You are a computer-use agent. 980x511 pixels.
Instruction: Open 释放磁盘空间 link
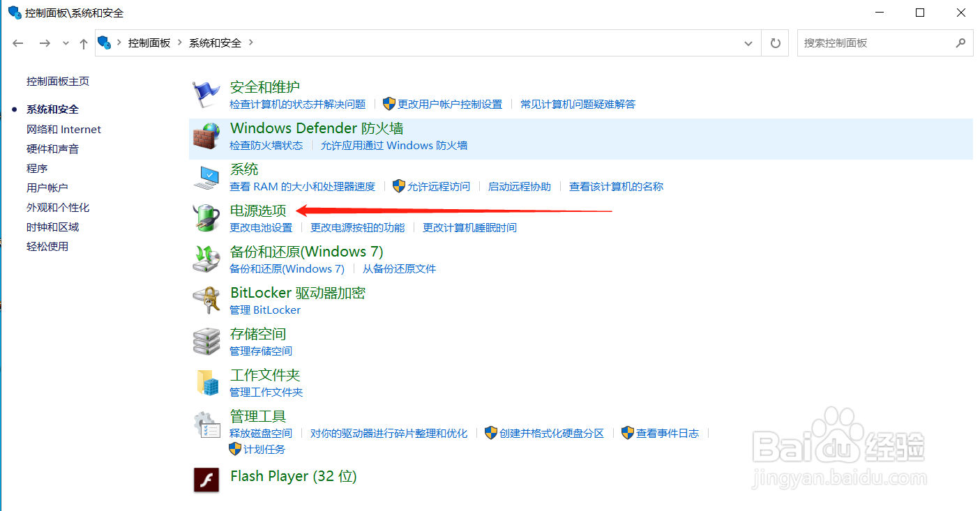[261, 434]
